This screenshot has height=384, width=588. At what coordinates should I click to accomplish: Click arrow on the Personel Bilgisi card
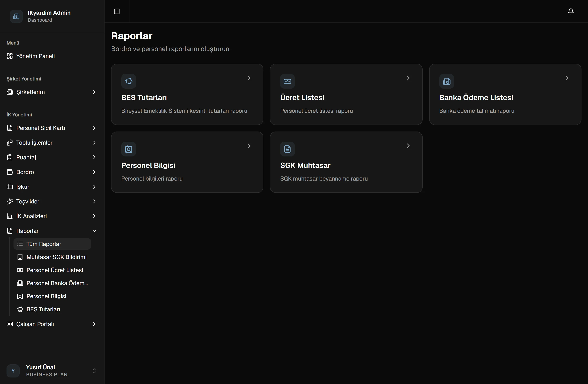[249, 146]
